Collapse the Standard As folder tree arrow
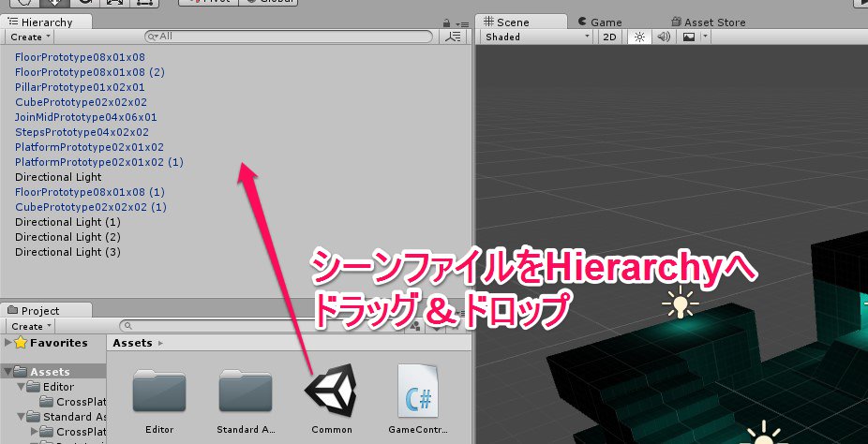Viewport: 868px width, 444px height. pyautogui.click(x=21, y=416)
